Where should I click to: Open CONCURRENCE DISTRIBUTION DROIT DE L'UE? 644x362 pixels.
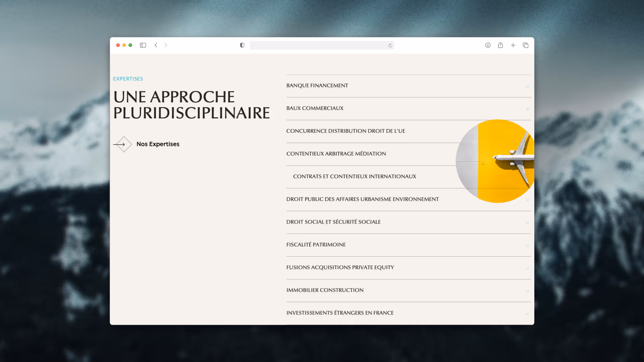click(345, 131)
